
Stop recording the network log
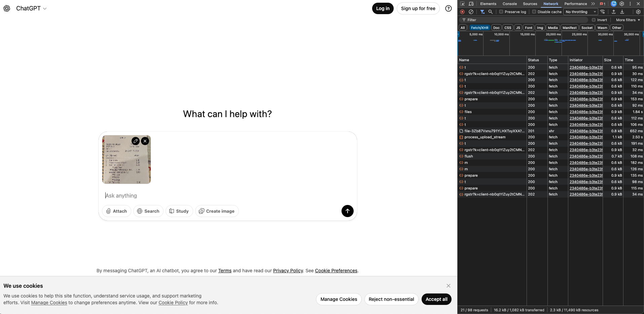coord(462,11)
